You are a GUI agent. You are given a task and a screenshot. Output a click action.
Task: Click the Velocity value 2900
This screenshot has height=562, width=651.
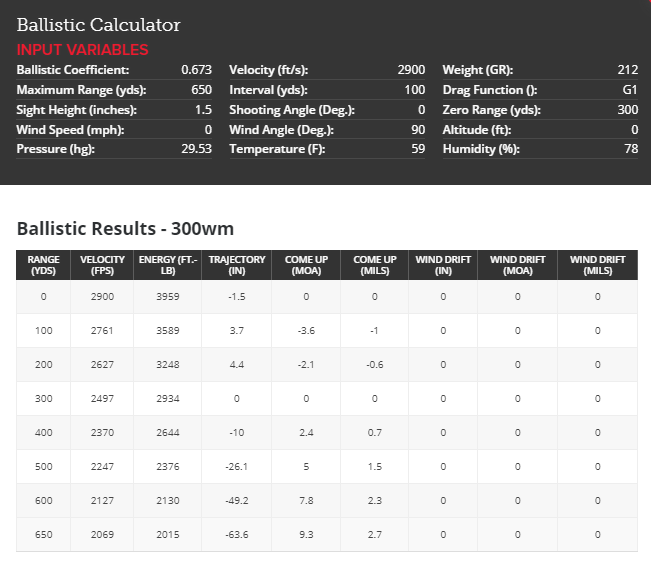click(x=411, y=70)
